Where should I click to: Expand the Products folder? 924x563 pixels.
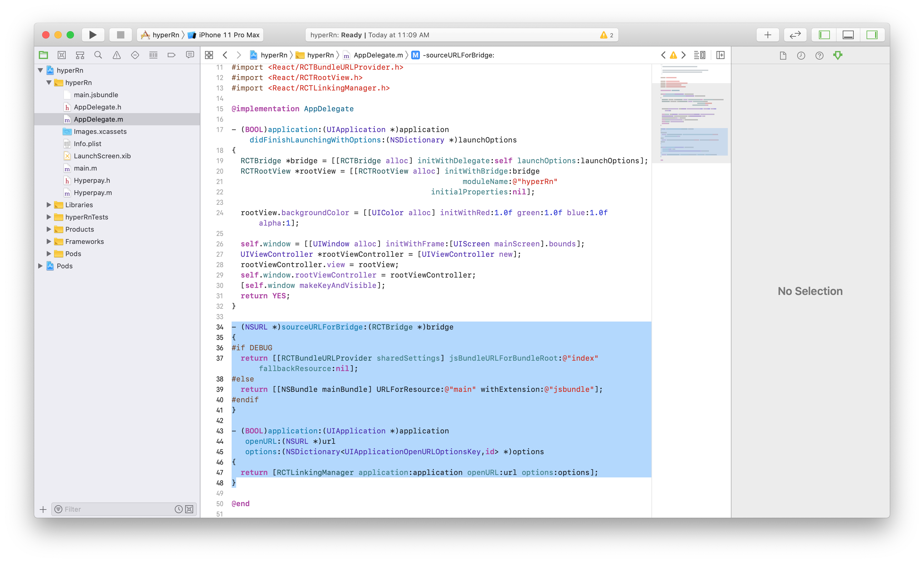pos(49,229)
